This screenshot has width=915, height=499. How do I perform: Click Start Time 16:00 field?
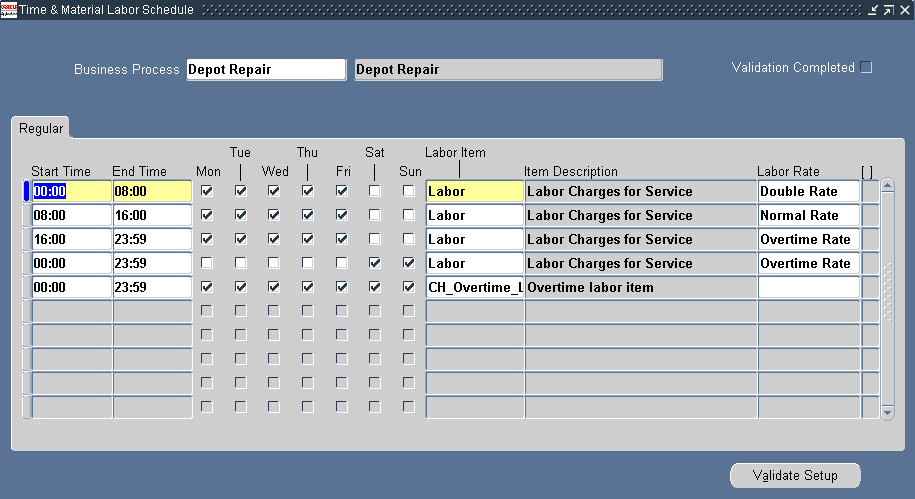pyautogui.click(x=71, y=239)
